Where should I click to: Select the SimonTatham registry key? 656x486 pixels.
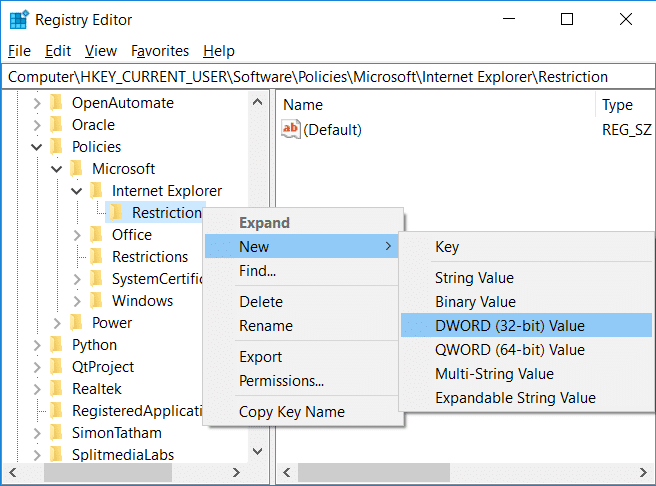[116, 433]
